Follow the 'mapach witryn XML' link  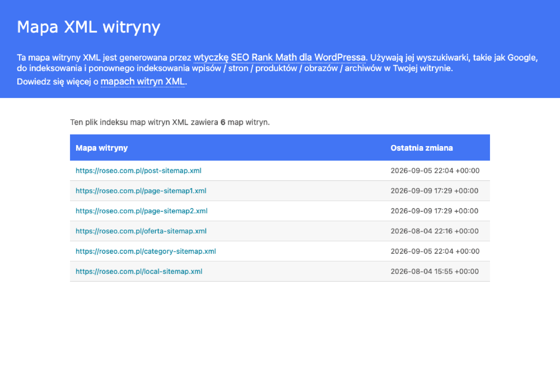[143, 81]
